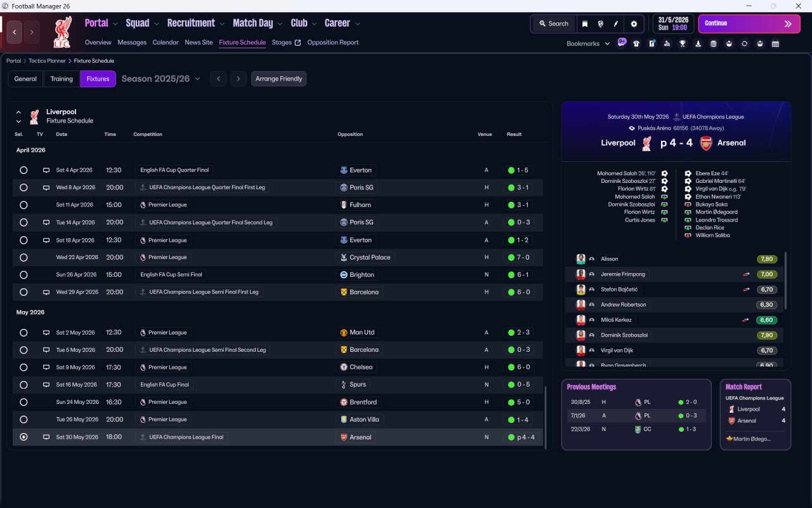
Task: Click the world globe icon
Action: coord(600,23)
